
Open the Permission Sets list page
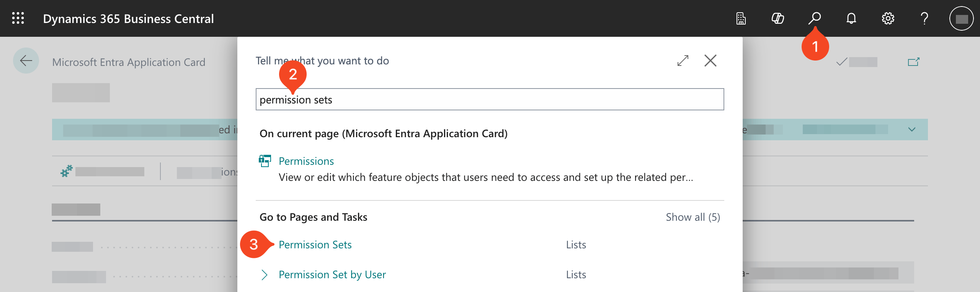[x=315, y=245]
